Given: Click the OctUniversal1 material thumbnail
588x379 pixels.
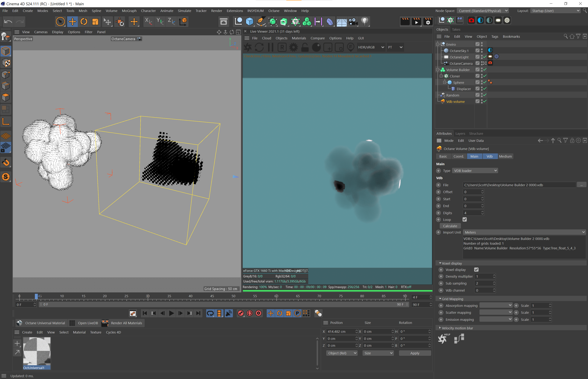Looking at the screenshot, I should click(x=37, y=351).
